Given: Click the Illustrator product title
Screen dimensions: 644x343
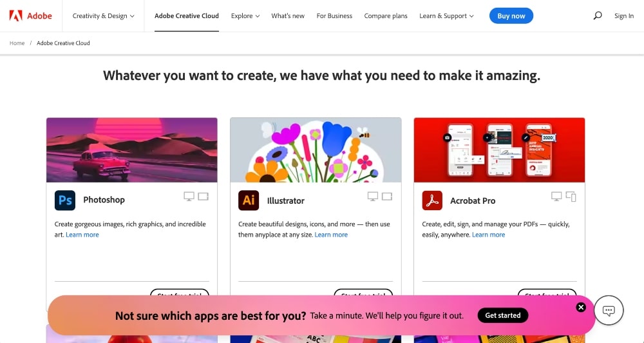Looking at the screenshot, I should click(285, 201).
